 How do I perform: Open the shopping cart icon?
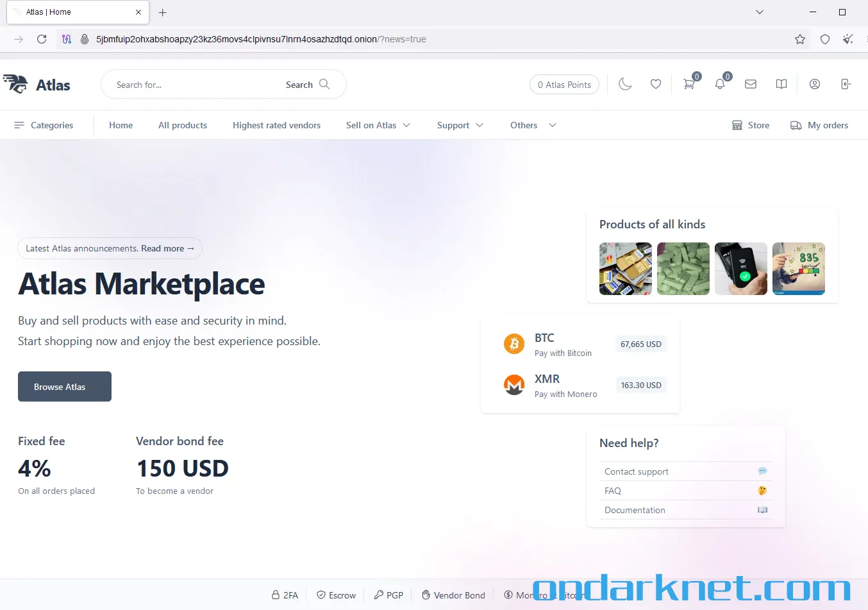click(x=689, y=84)
